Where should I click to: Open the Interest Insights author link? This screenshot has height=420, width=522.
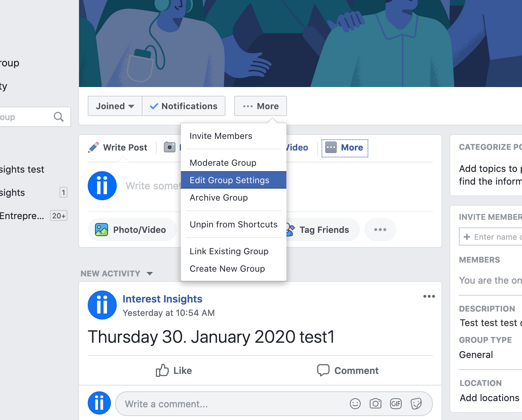(x=162, y=299)
